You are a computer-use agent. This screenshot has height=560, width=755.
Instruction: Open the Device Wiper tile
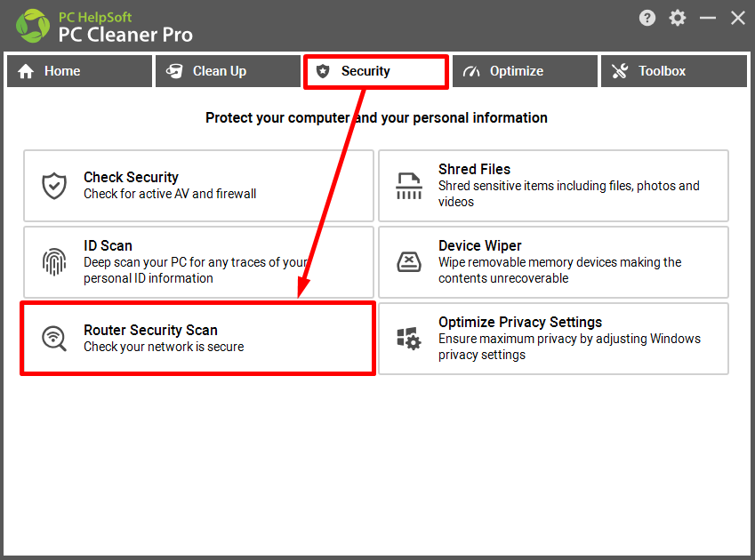click(x=553, y=262)
